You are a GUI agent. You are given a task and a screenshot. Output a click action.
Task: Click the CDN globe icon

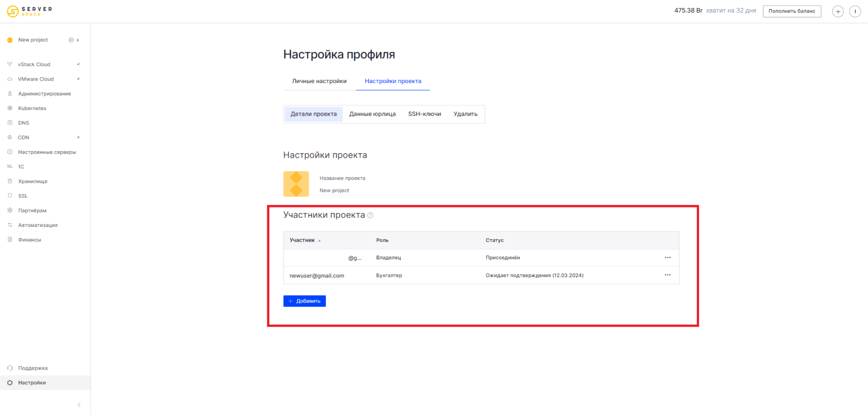10,138
